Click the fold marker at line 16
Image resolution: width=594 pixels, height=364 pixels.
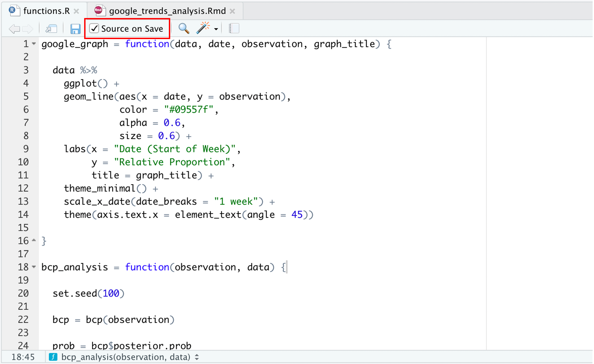tap(34, 240)
